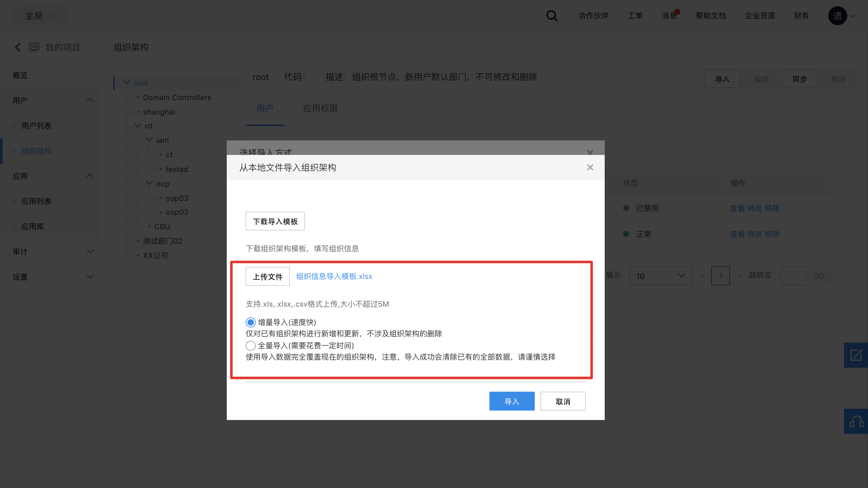
Task: Click 转岗 in the 已禁用 row
Action: (755, 208)
